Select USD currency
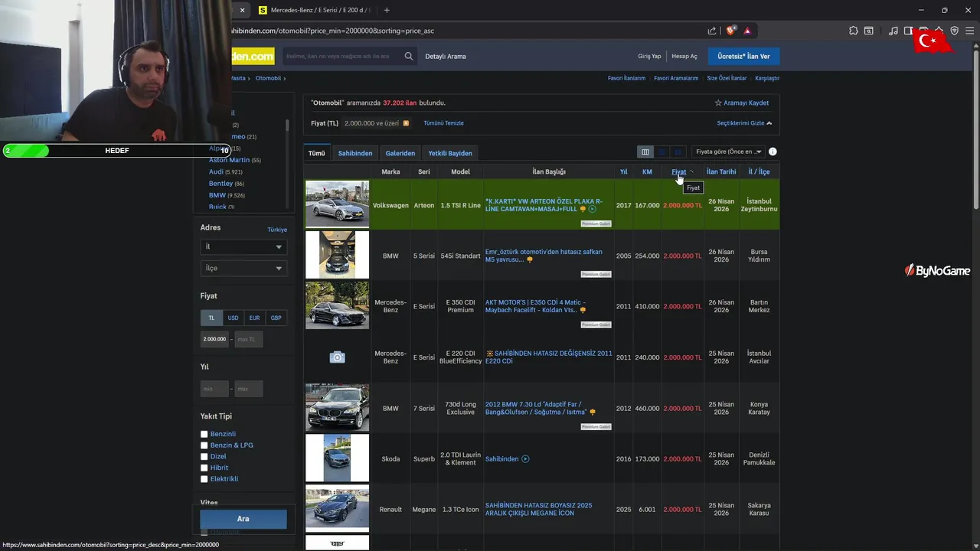Image resolution: width=980 pixels, height=551 pixels. tap(233, 318)
